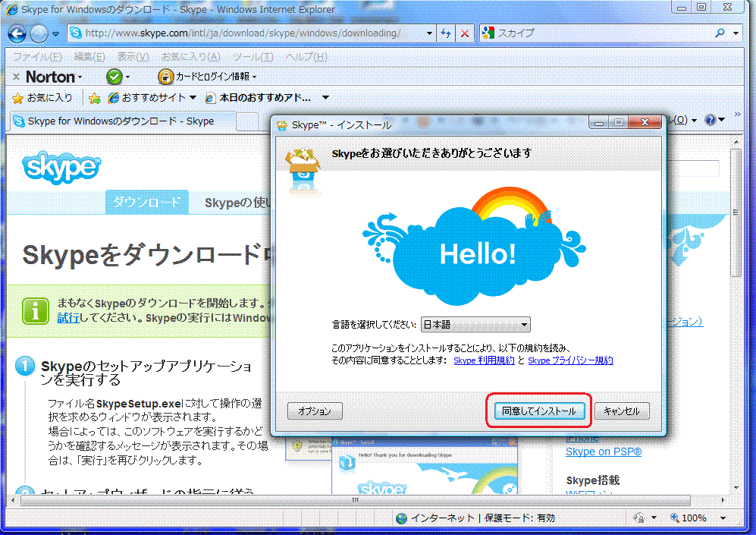Click the Skype on PSP® link
Image resolution: width=756 pixels, height=535 pixels.
coord(603,452)
